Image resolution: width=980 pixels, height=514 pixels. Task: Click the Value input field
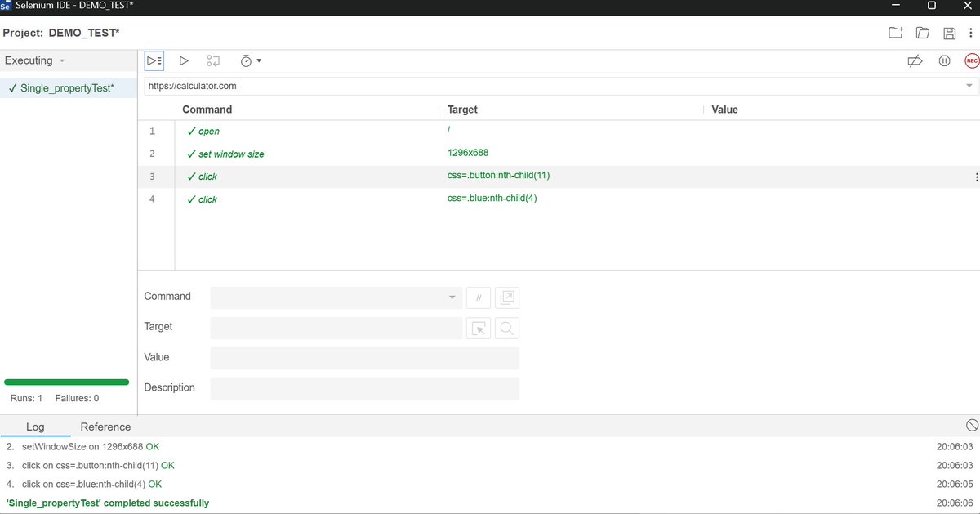(364, 359)
